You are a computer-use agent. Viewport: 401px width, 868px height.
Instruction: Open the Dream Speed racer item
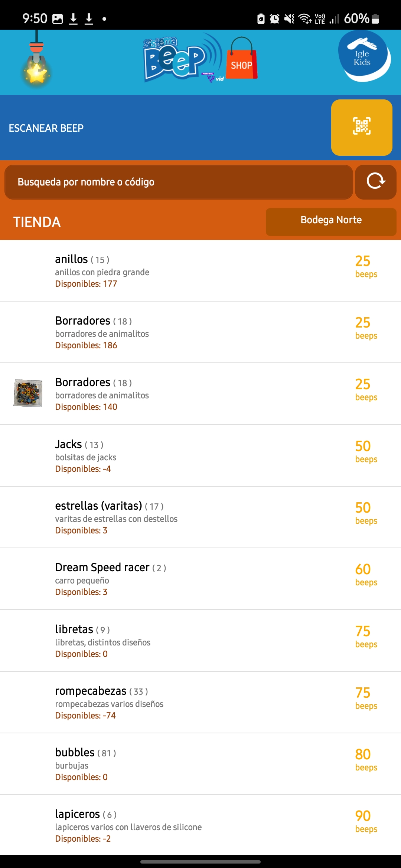pos(200,579)
